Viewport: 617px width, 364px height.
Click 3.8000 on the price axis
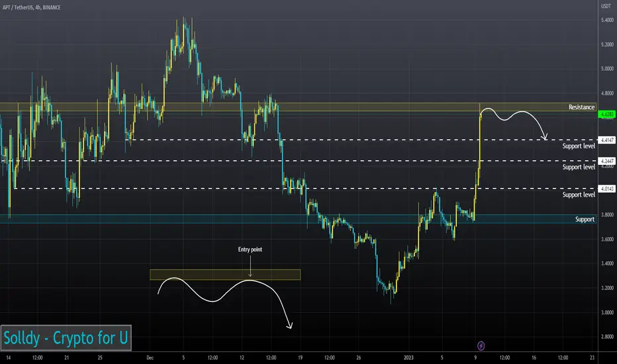point(607,215)
